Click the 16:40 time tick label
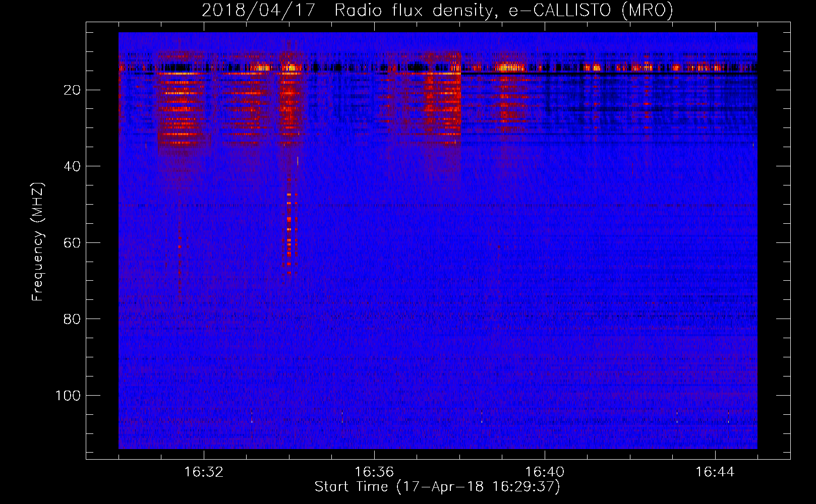The height and width of the screenshot is (504, 816). (x=545, y=472)
